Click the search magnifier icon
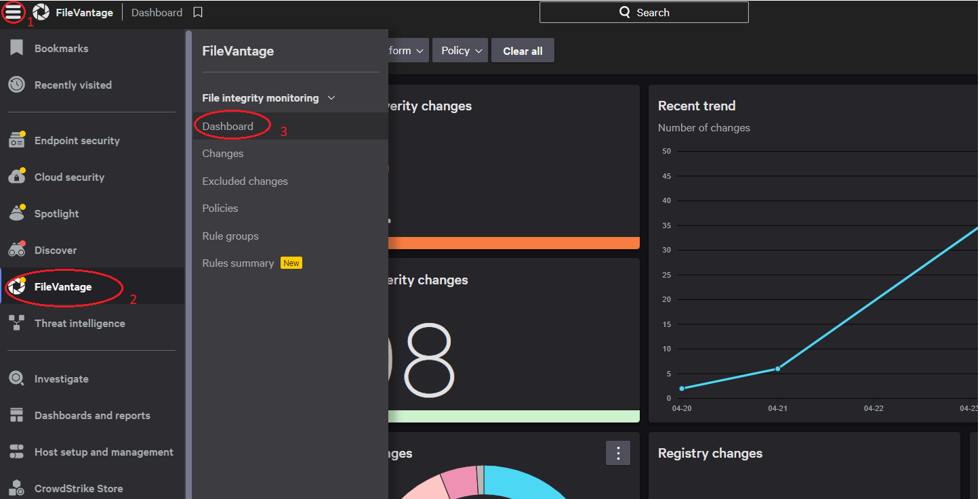The width and height of the screenshot is (980, 499). point(624,12)
